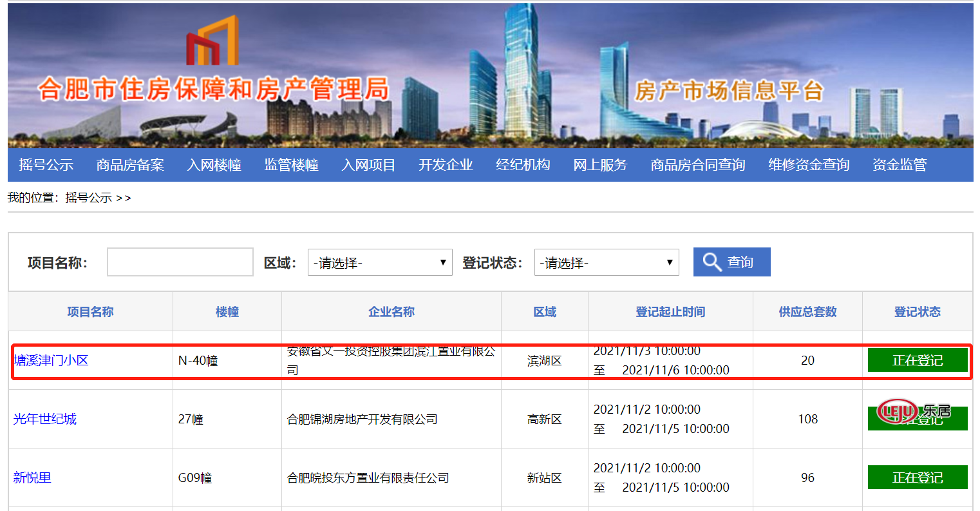The image size is (980, 511).
Task: Click the 登记起止时间 column header
Action: click(x=670, y=312)
